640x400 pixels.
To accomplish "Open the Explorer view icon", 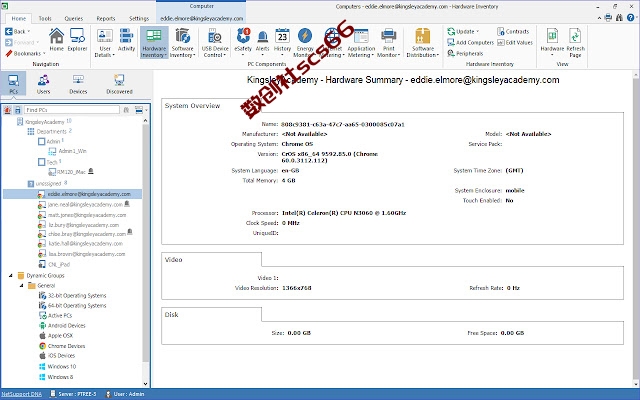I will point(77,40).
